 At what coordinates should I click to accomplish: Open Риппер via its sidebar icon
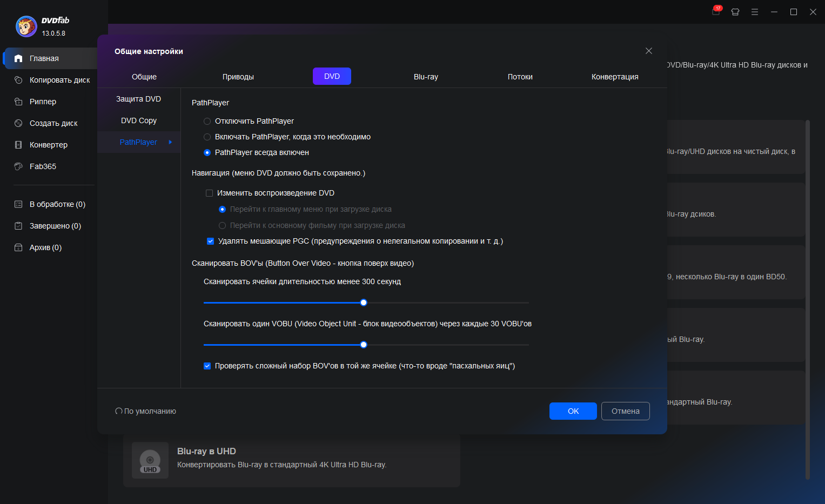coord(18,102)
